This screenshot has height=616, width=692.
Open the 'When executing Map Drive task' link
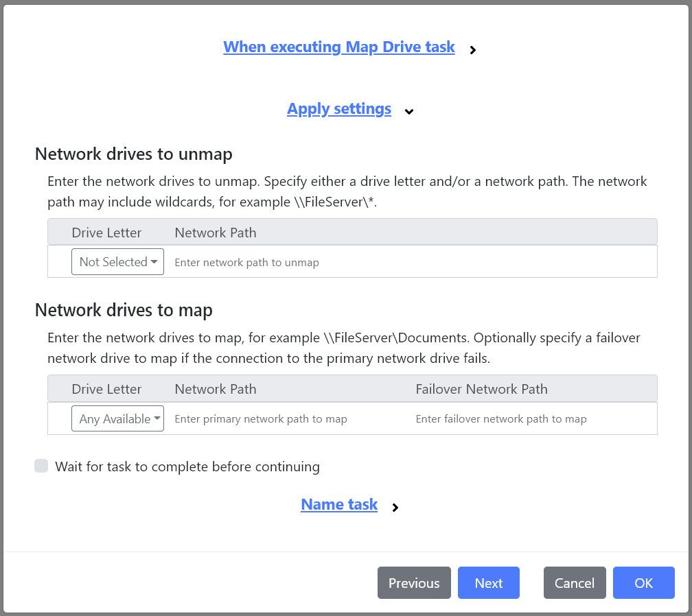coord(338,47)
